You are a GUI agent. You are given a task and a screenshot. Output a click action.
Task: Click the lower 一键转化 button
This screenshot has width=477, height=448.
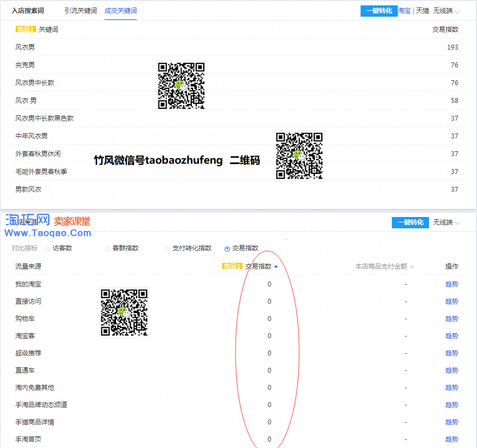410,222
